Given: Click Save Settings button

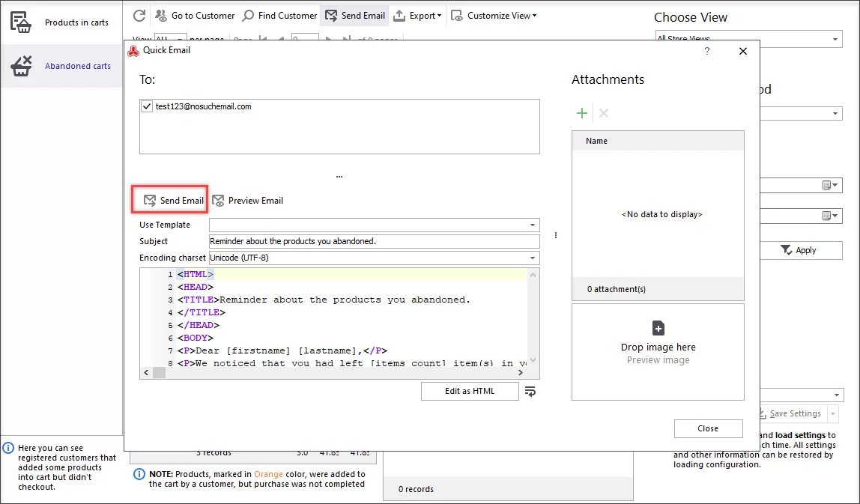Looking at the screenshot, I should (790, 413).
